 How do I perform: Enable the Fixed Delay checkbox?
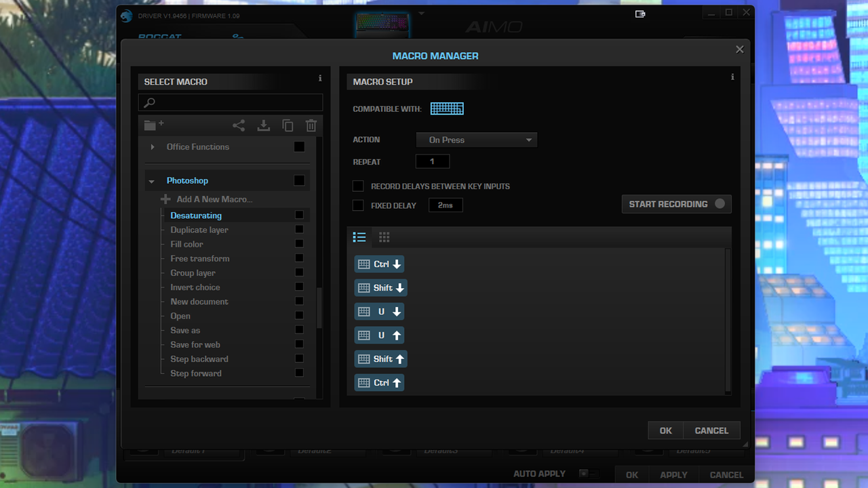[x=358, y=205]
